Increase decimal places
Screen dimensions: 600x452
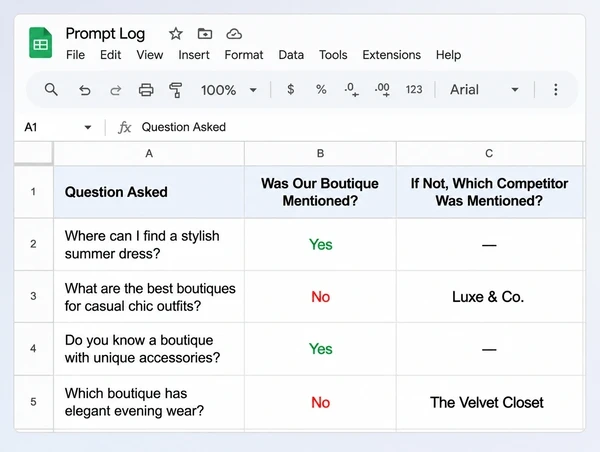(x=382, y=90)
